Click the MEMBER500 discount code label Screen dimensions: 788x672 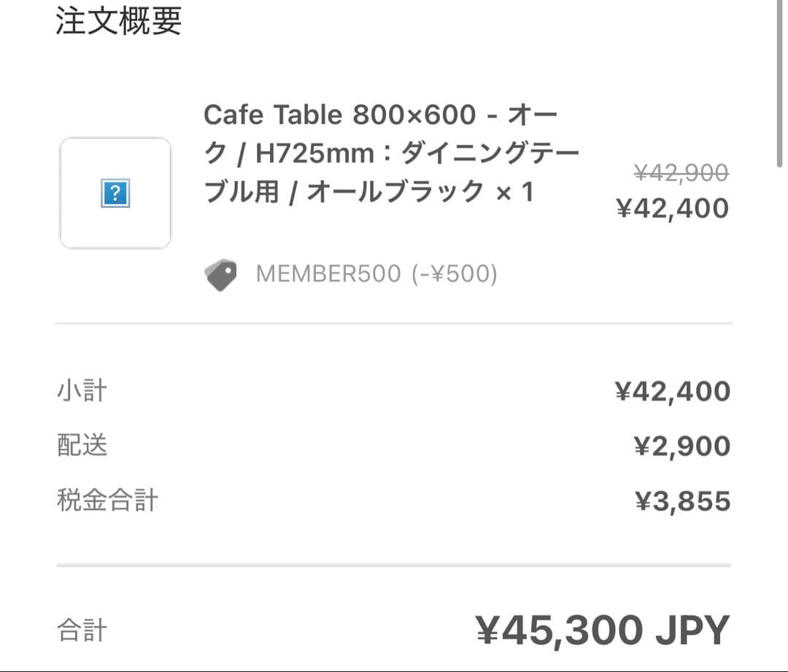(x=328, y=274)
